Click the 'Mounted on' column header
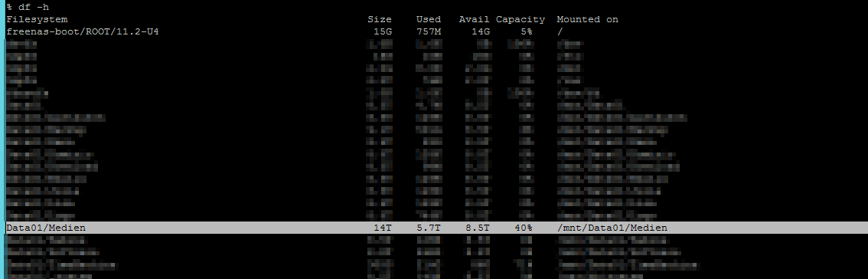 588,19
